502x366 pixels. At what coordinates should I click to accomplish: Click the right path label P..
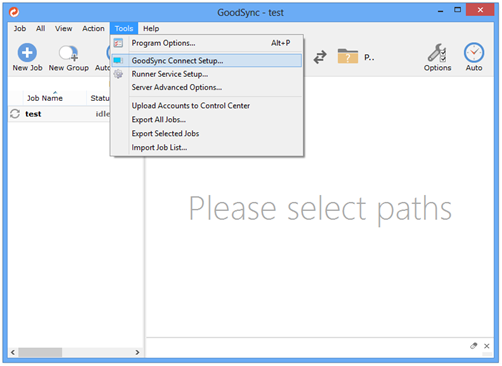(369, 58)
